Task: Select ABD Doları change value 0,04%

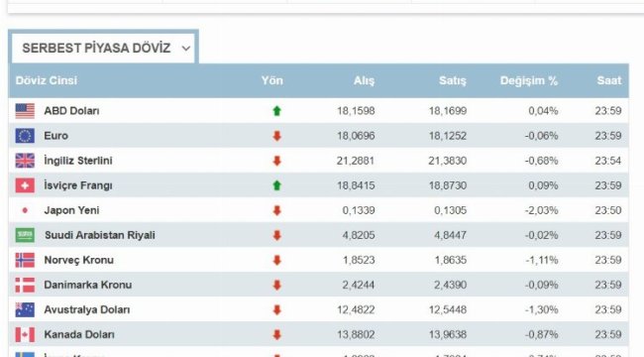Action: pyautogui.click(x=543, y=111)
